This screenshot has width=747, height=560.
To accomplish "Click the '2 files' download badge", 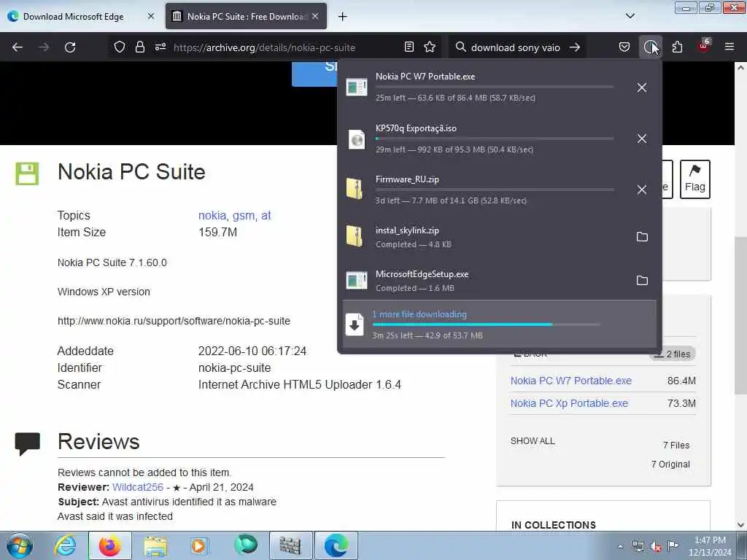I will pos(673,354).
